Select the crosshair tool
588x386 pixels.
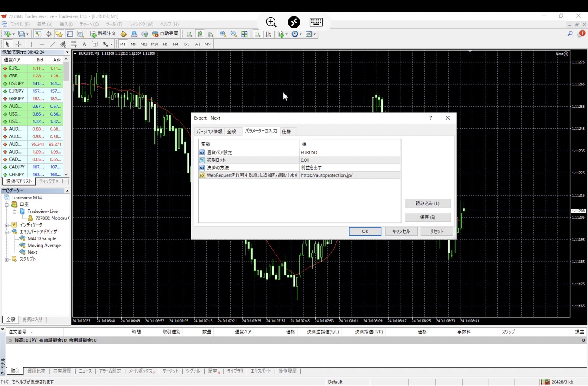(18, 44)
